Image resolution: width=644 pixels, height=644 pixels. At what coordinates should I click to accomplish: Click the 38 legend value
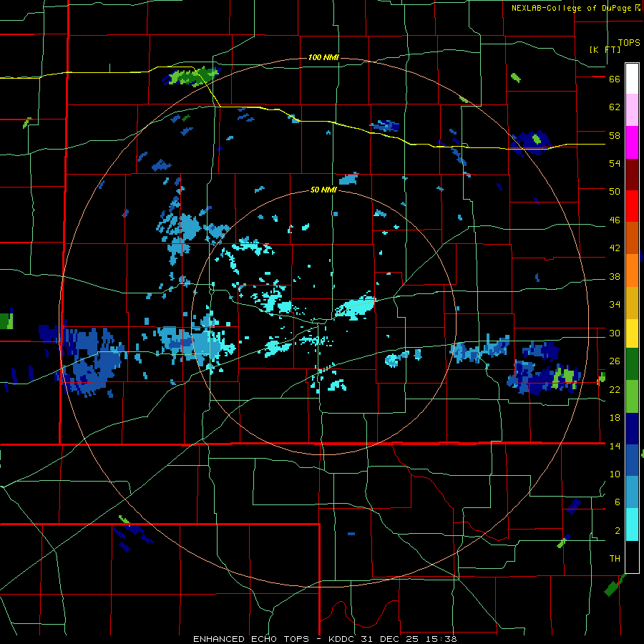615,277
